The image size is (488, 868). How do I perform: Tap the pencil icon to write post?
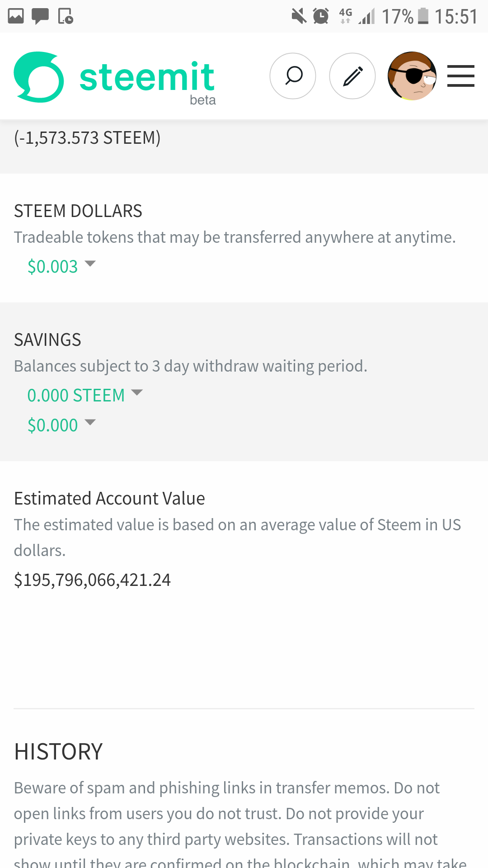(x=352, y=76)
